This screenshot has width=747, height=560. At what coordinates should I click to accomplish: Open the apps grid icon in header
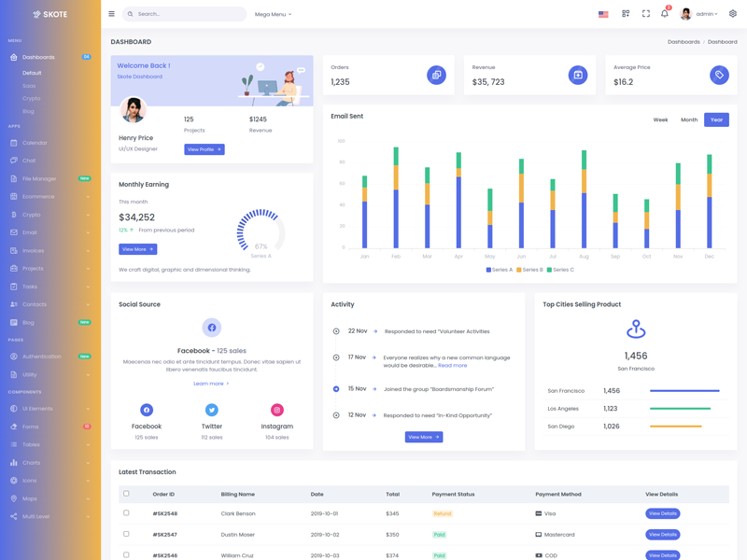[626, 14]
